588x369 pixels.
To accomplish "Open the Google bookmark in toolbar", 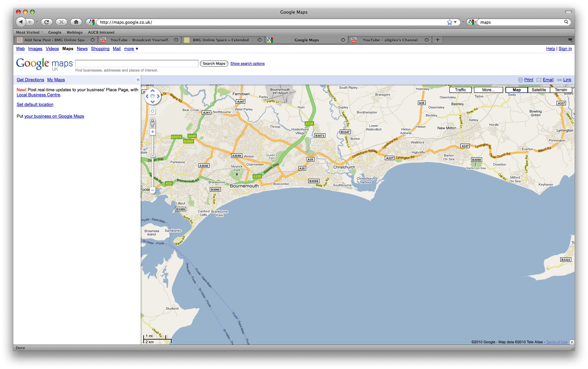I will (x=55, y=32).
